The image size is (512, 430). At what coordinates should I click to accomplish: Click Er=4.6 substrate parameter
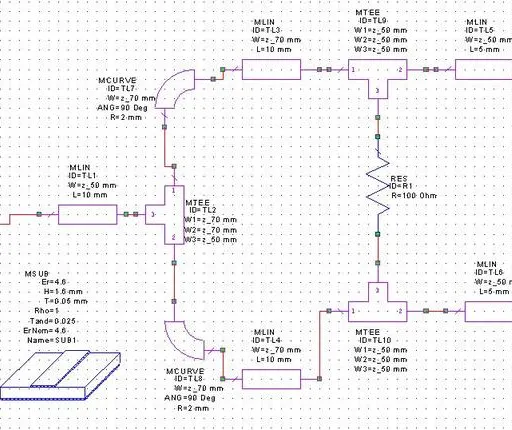[54, 282]
